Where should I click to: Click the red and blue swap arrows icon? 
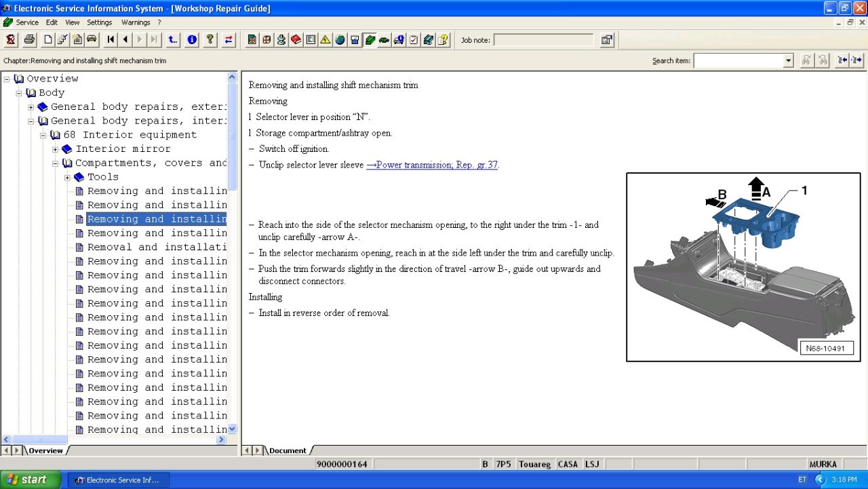click(x=229, y=40)
